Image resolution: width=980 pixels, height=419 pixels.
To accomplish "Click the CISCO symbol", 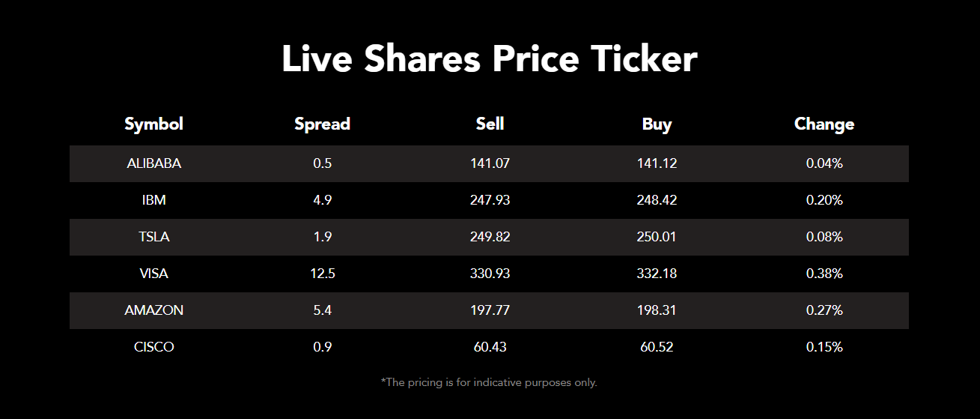I will pyautogui.click(x=153, y=347).
